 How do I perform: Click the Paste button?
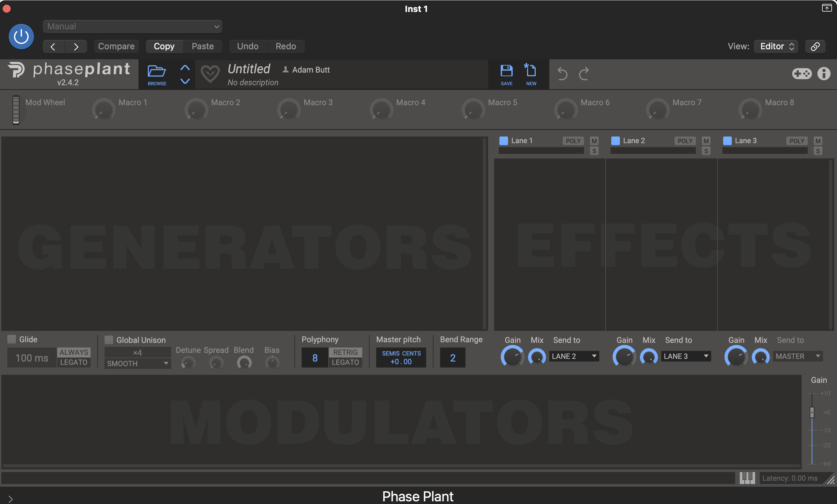click(203, 47)
